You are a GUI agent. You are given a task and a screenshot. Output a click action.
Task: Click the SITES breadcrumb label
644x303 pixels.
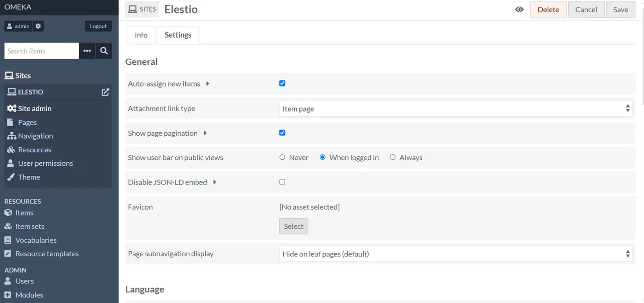tap(142, 9)
